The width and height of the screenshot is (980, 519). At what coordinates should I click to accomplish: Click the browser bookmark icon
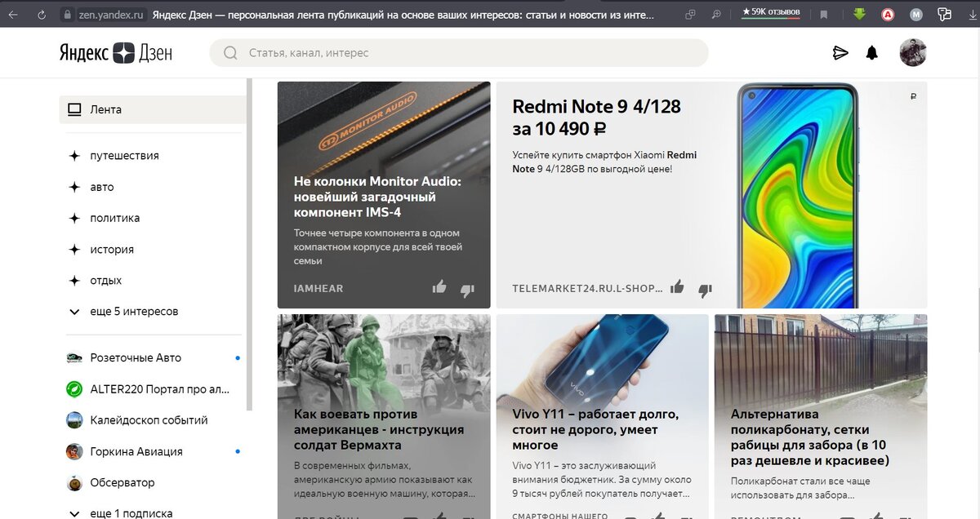[x=824, y=14]
